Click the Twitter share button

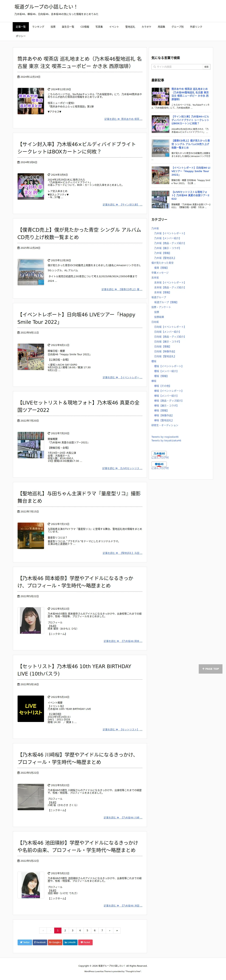click(x=25, y=942)
